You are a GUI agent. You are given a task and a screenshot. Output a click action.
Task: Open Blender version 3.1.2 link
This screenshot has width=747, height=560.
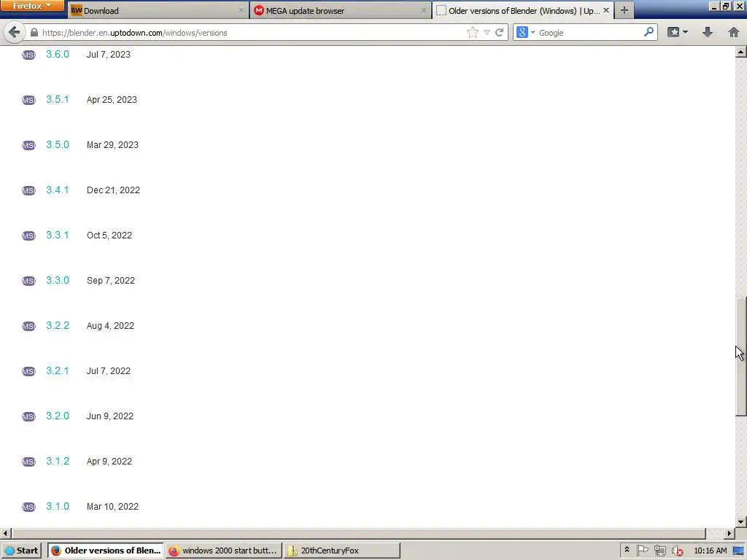coord(58,462)
